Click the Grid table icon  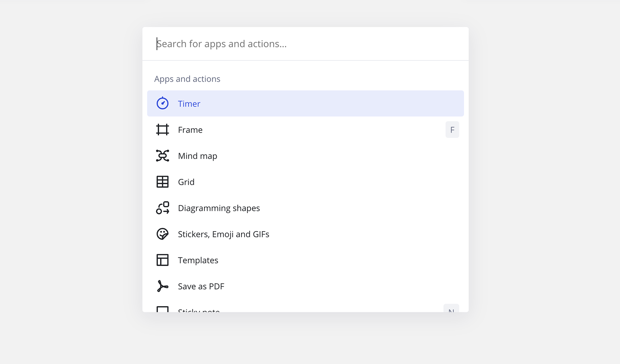coord(162,182)
